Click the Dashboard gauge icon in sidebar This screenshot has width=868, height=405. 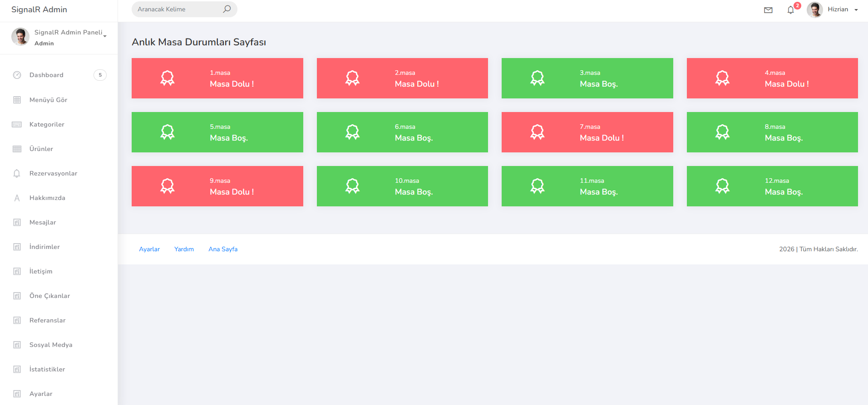tap(17, 75)
